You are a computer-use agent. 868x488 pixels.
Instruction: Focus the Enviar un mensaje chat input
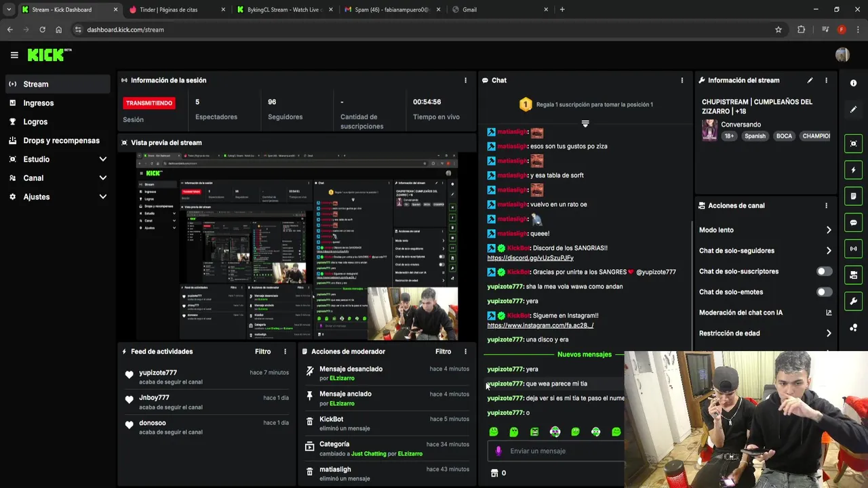[x=556, y=451]
